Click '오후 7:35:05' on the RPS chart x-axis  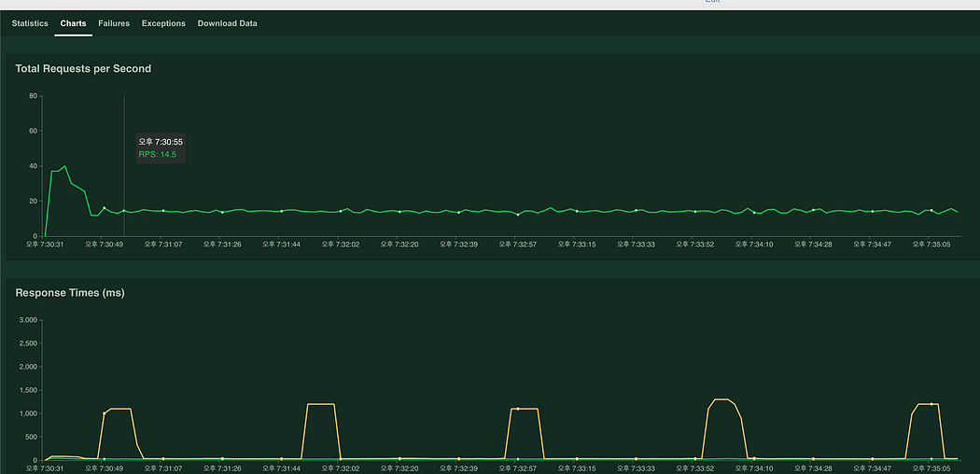click(931, 244)
